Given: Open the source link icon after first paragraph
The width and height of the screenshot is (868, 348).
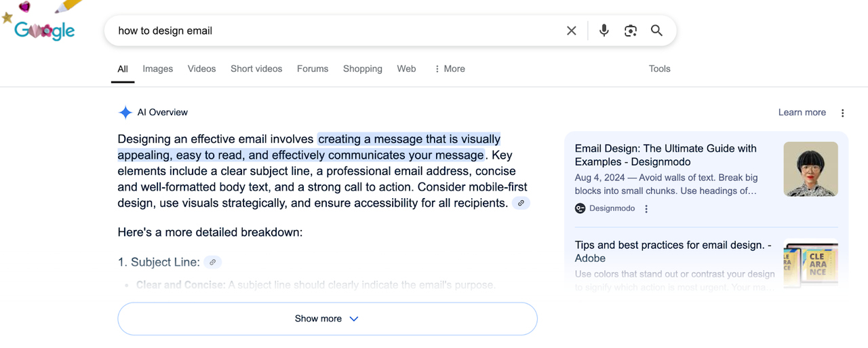Looking at the screenshot, I should pos(521,203).
